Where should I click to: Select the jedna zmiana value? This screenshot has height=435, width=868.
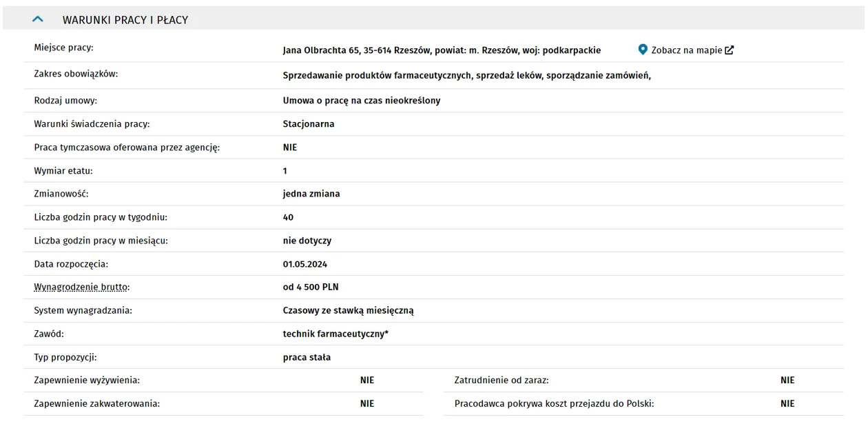click(x=311, y=194)
